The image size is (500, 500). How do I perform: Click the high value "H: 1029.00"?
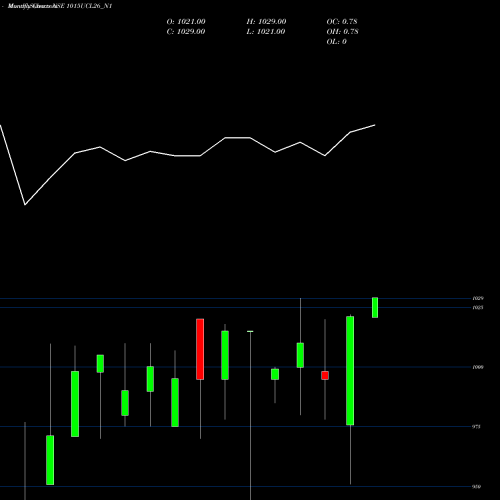click(266, 22)
